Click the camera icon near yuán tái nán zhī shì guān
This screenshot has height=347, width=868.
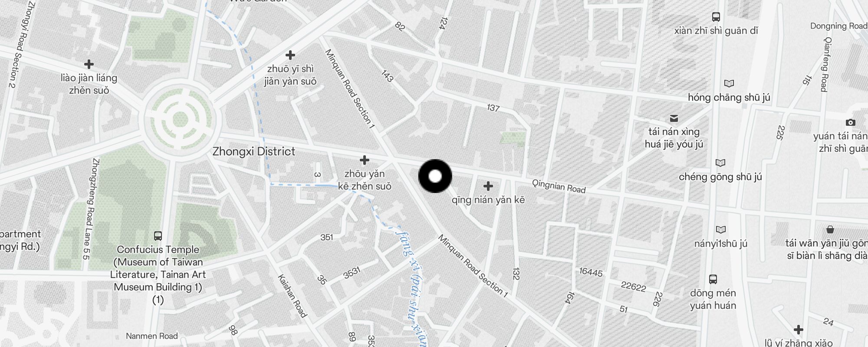851,122
